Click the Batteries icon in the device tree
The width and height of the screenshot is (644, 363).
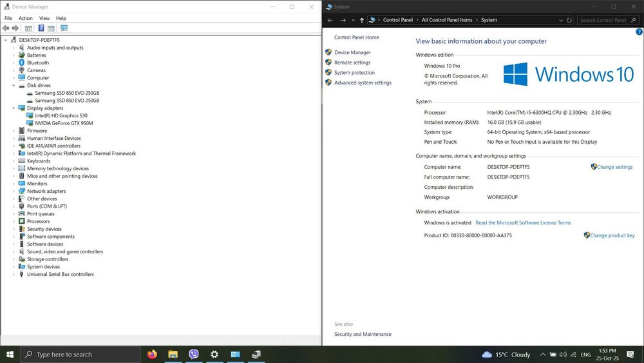pos(22,55)
